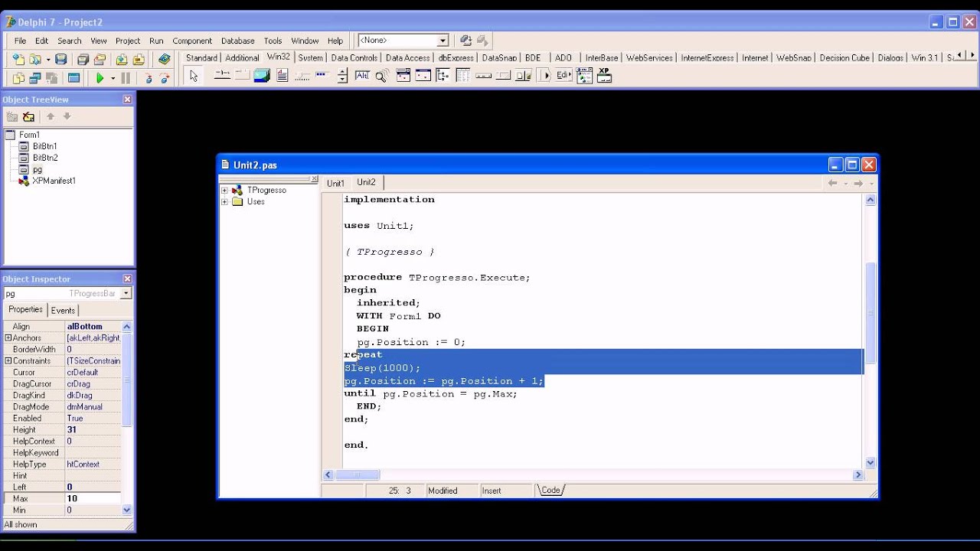Click Object Inspector scroll down arrow
The width and height of the screenshot is (980, 551).
point(127,510)
